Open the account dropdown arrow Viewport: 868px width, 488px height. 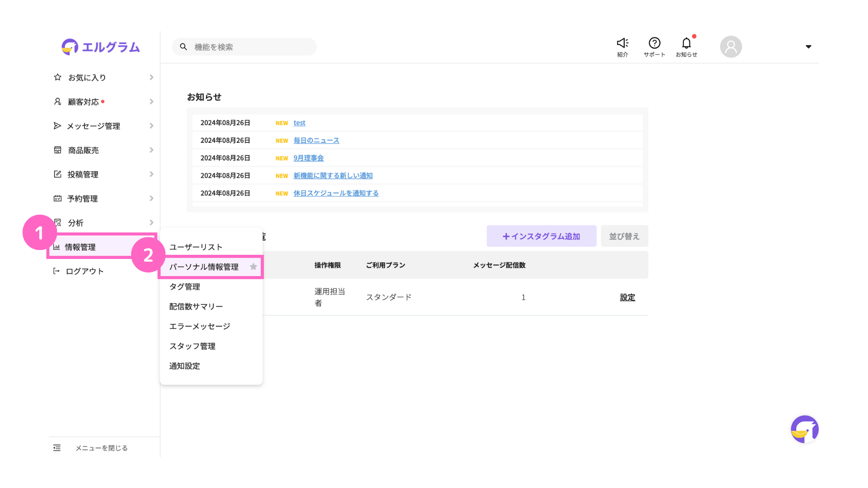coord(808,47)
